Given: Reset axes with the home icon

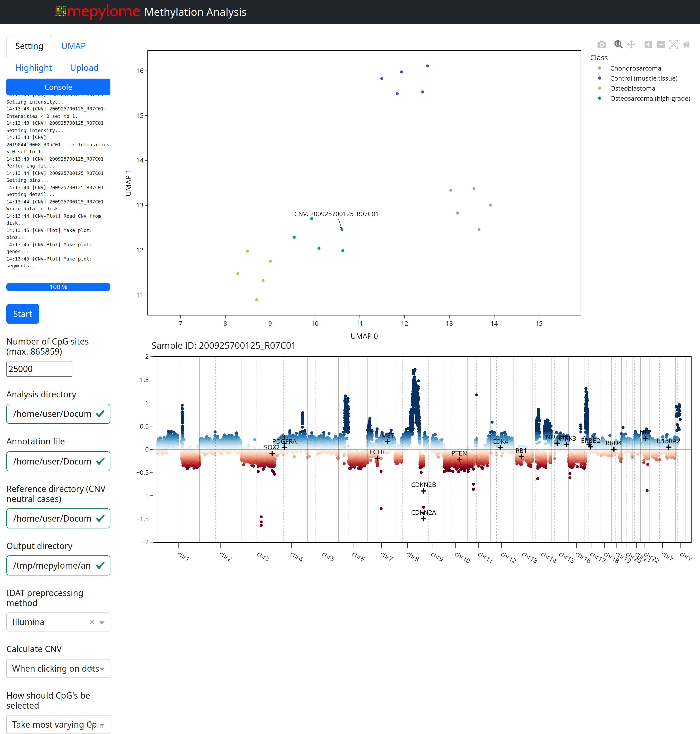Looking at the screenshot, I should click(x=686, y=45).
